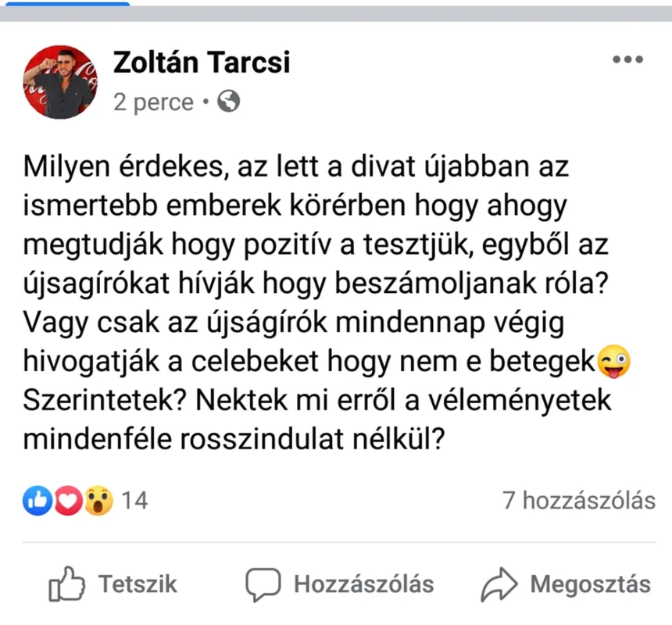Viewport: 672px width, 625px height.
Task: Click the closing line "mindenféle rosszindulat nélkül?"
Action: tap(234, 440)
